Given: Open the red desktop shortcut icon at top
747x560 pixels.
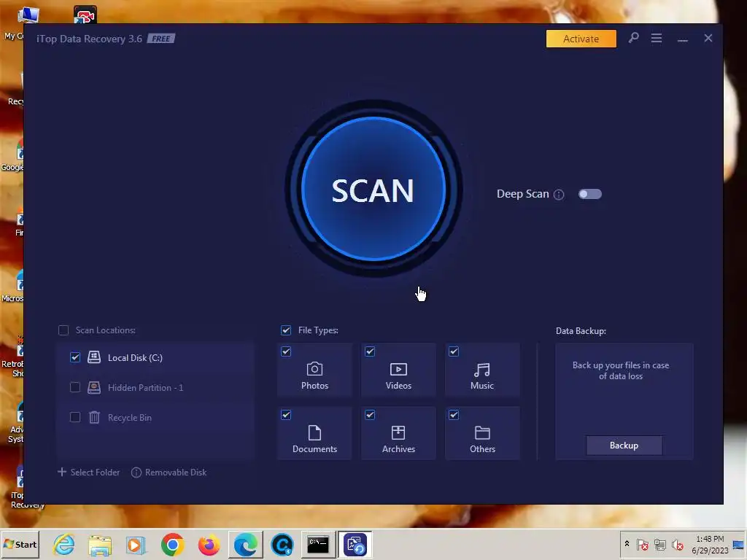Looking at the screenshot, I should pyautogui.click(x=85, y=15).
